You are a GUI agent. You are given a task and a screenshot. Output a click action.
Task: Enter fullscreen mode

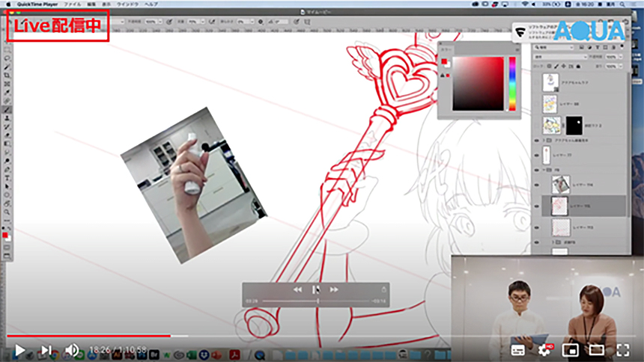point(622,349)
